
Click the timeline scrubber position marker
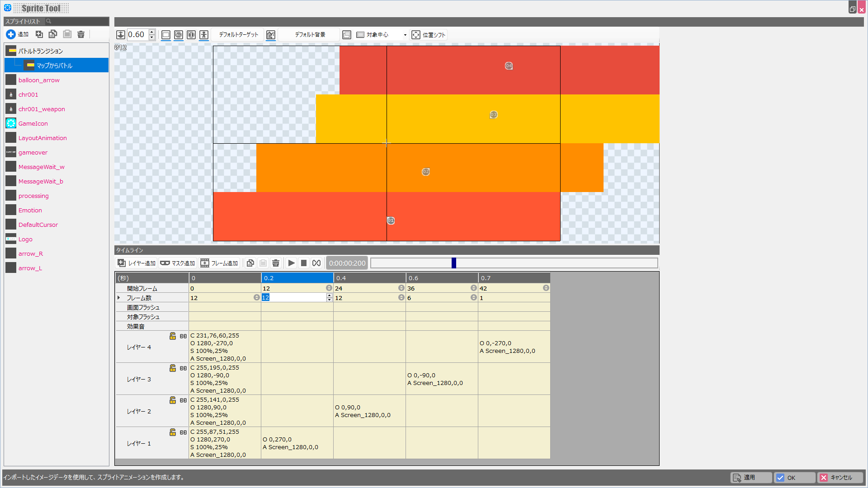454,263
